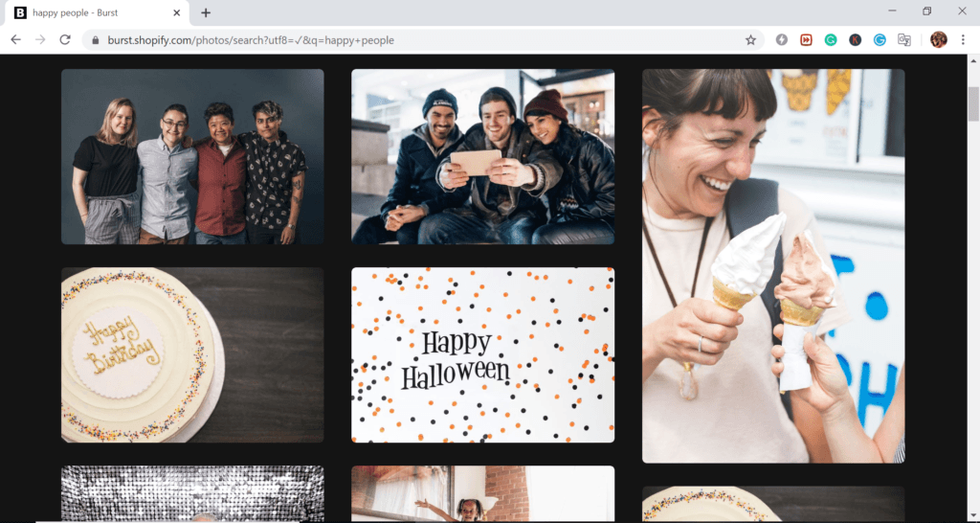Image resolution: width=980 pixels, height=523 pixels.
Task: Open the silver sequin photo thumbnail
Action: [x=192, y=493]
